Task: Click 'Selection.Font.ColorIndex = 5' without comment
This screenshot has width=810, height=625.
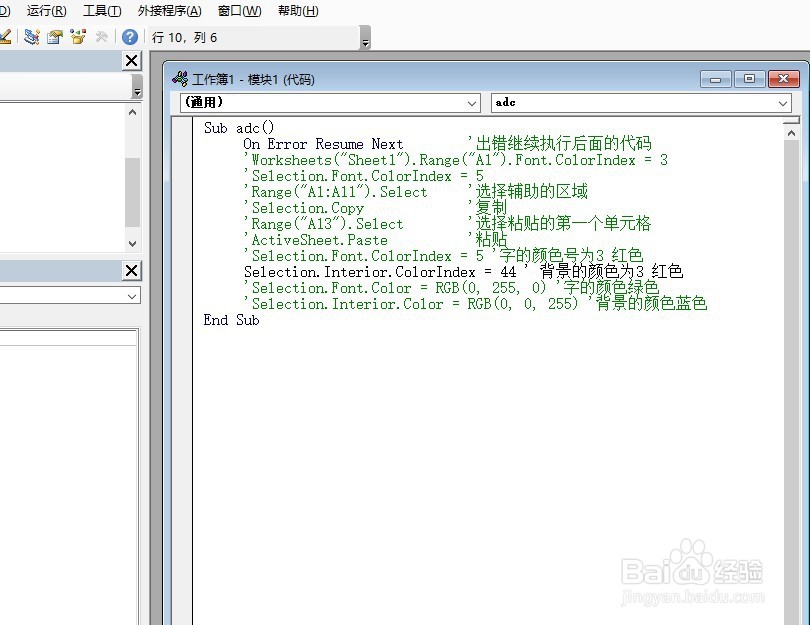Action: [x=364, y=176]
